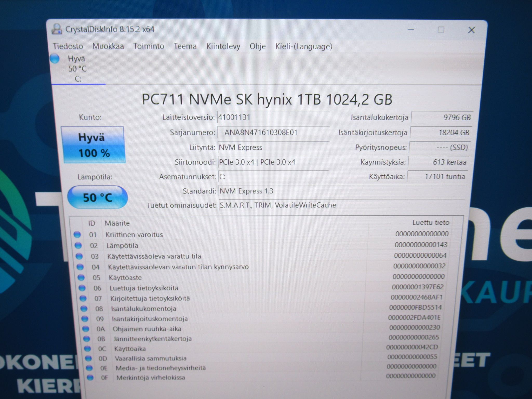Viewport: 532px width, 399px height.
Task: Click the status dot for Merkintöjä virhelokissa
Action: click(x=90, y=378)
